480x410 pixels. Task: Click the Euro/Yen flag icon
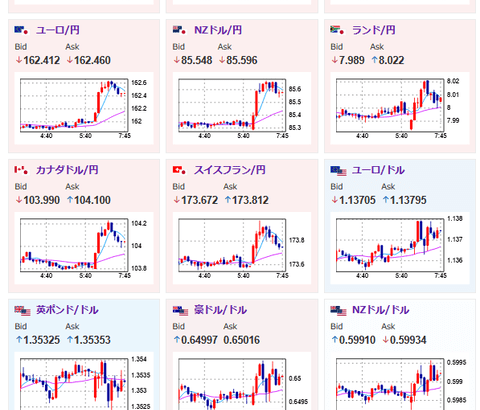pyautogui.click(x=22, y=30)
